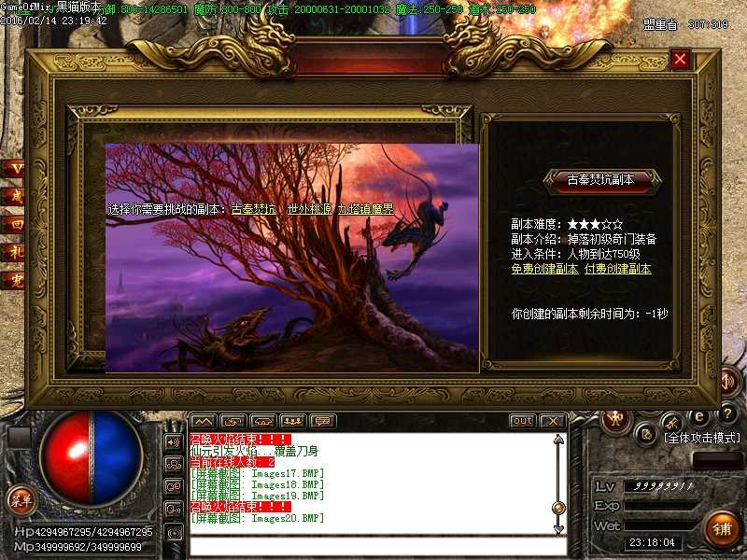The image size is (747, 560).
Task: Toggle the speaker shout channel icon
Action: pyautogui.click(x=174, y=441)
